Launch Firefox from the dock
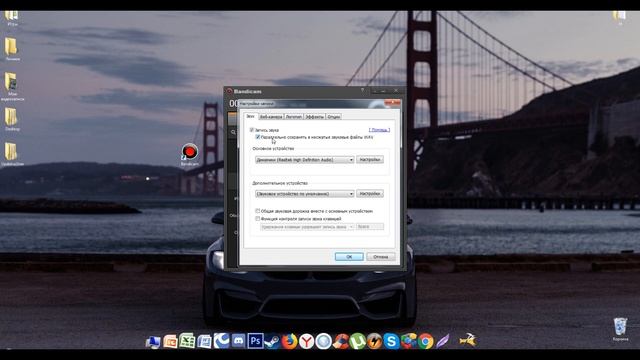 289,341
